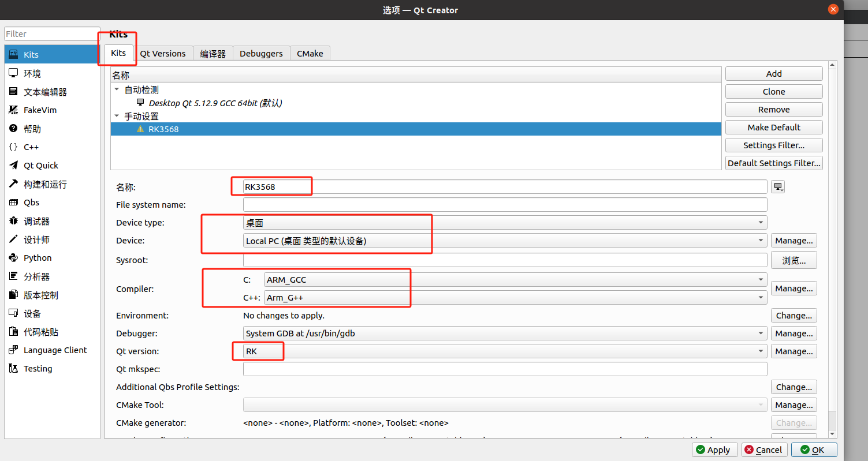Collapse the 手动设置 tree group
The height and width of the screenshot is (461, 868).
click(x=117, y=117)
